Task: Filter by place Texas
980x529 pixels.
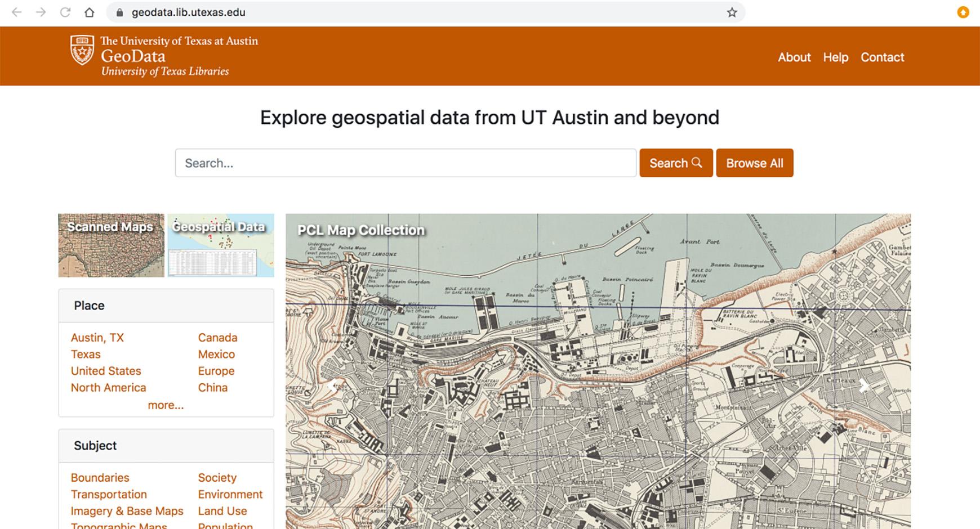Action: tap(86, 354)
